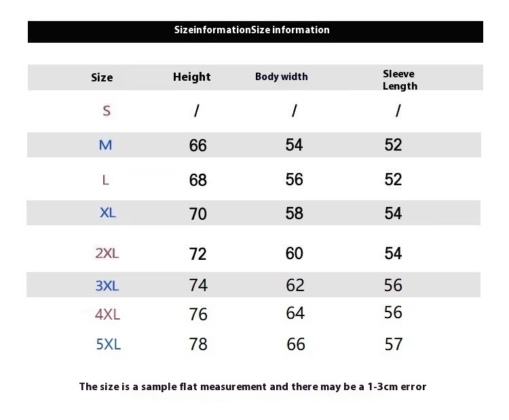Click the L size label
509x420 pixels.
[x=105, y=180]
